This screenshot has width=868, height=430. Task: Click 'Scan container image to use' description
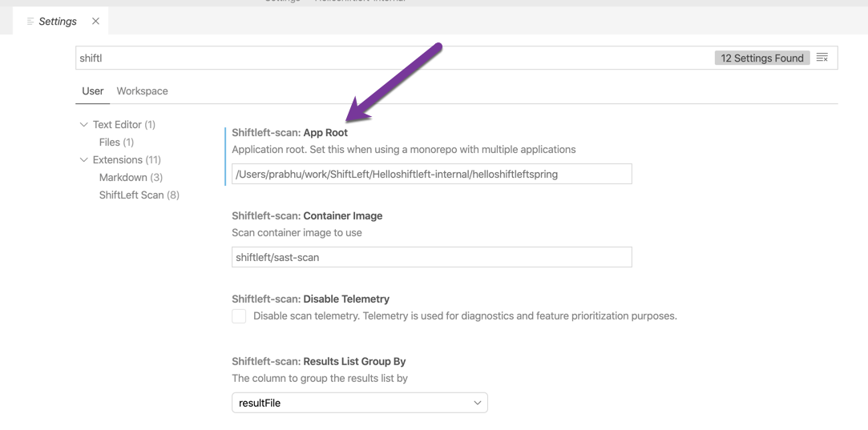click(x=297, y=232)
